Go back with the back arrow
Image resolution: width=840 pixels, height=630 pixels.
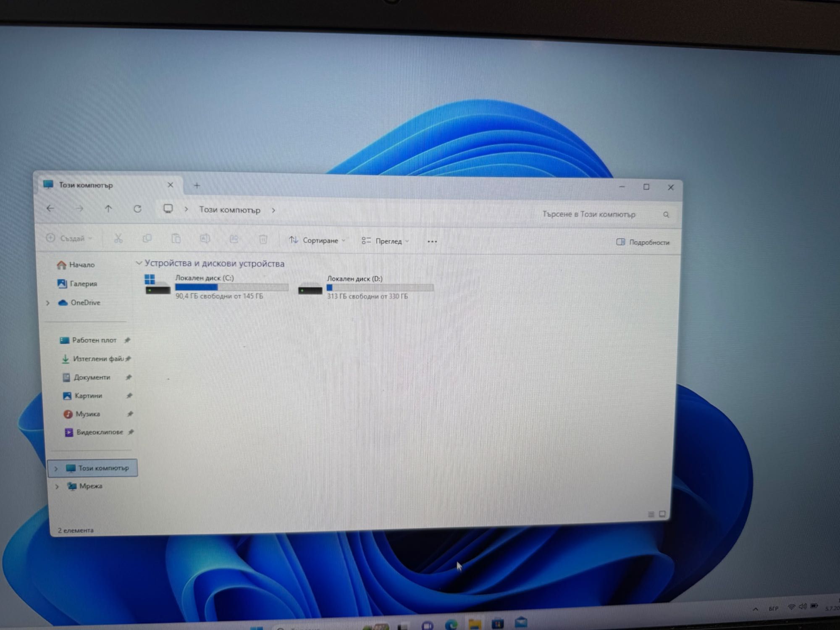(x=50, y=208)
